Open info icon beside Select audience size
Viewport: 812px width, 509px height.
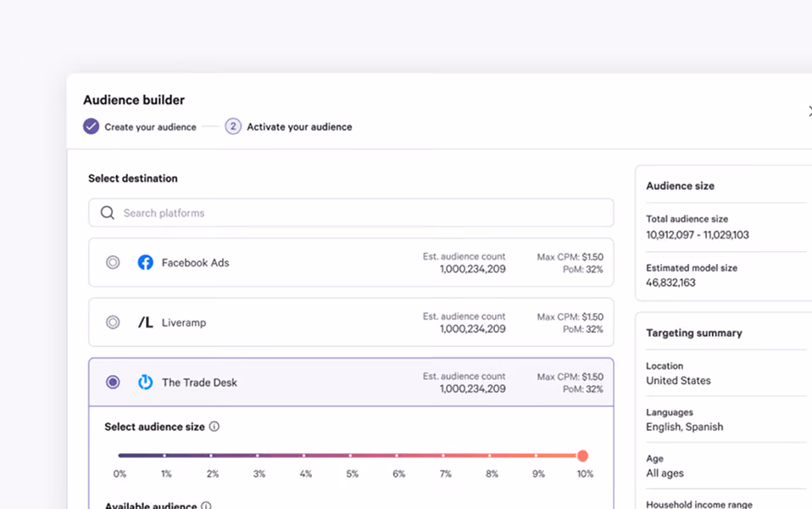(214, 426)
